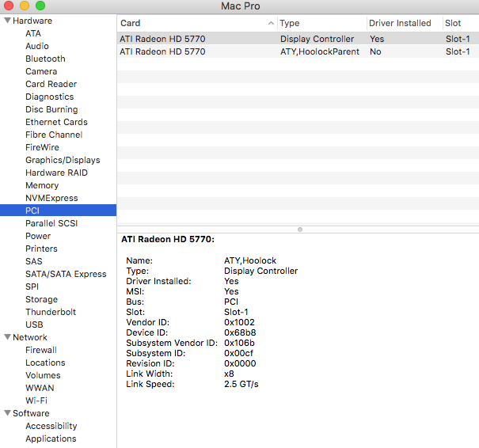
Task: Select ATA in the sidebar
Action: coord(33,33)
